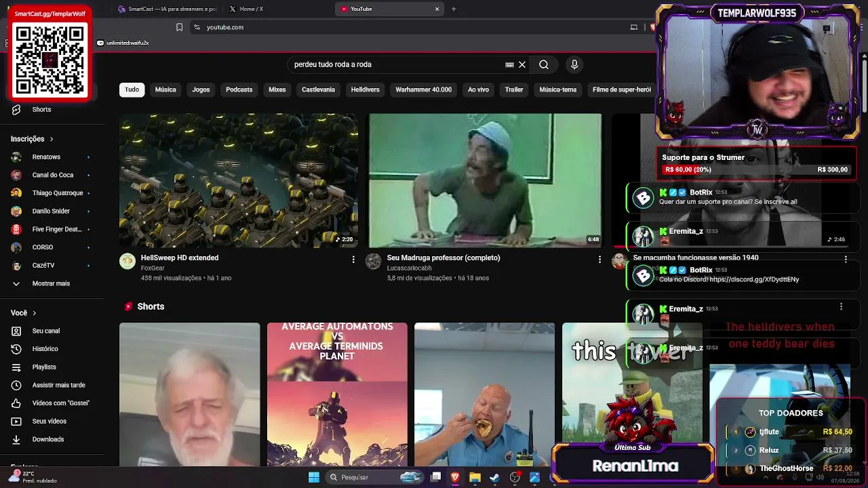Open the Windows Start menu
The width and height of the screenshot is (868, 488).
[x=314, y=477]
